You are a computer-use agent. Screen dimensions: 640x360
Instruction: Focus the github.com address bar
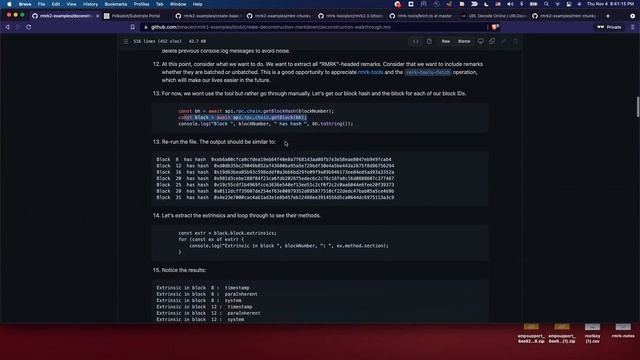tap(314, 27)
